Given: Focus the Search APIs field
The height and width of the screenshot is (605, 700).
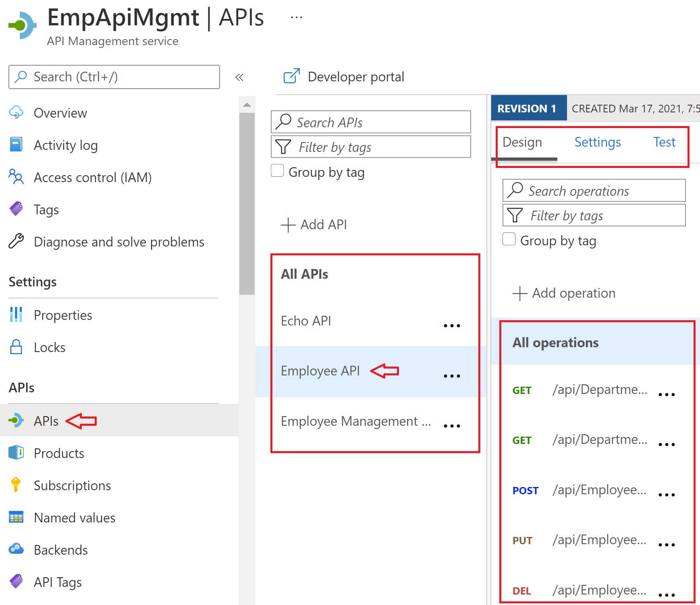Looking at the screenshot, I should coord(371,122).
